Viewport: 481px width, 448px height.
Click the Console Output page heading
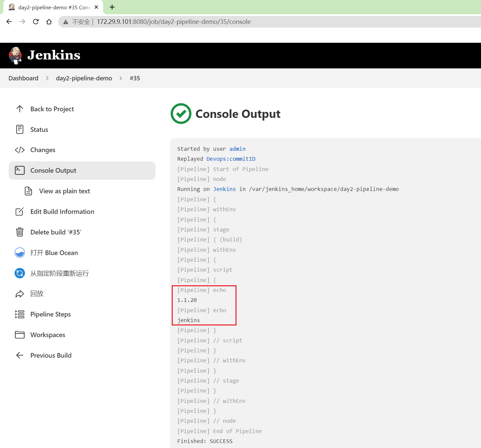(x=238, y=114)
